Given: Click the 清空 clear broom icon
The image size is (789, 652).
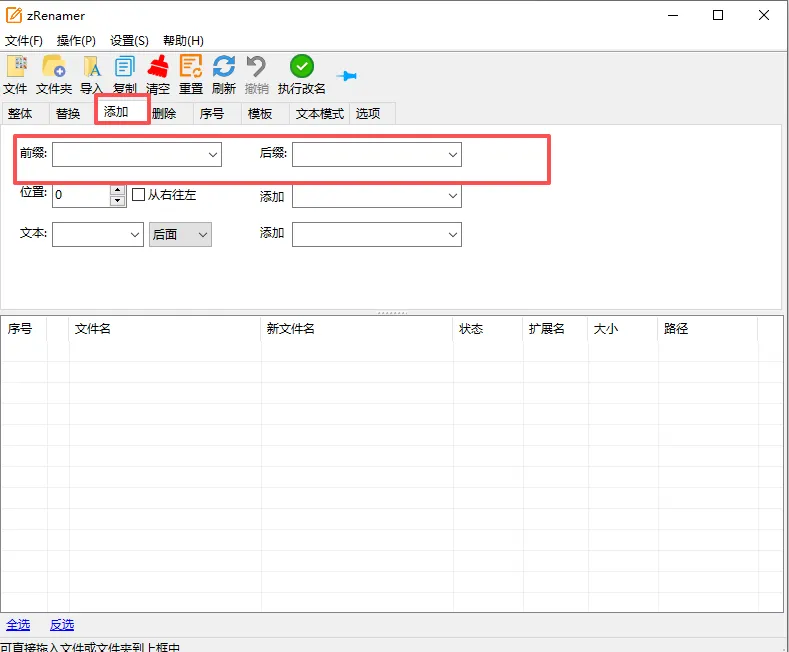Looking at the screenshot, I should (x=158, y=67).
